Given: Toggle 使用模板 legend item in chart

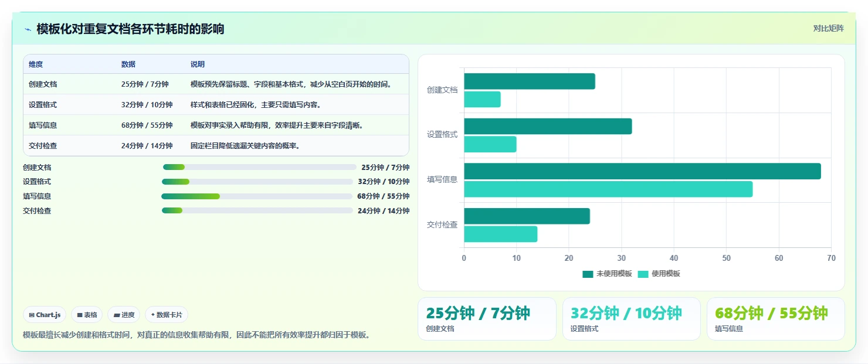Looking at the screenshot, I should point(659,274).
